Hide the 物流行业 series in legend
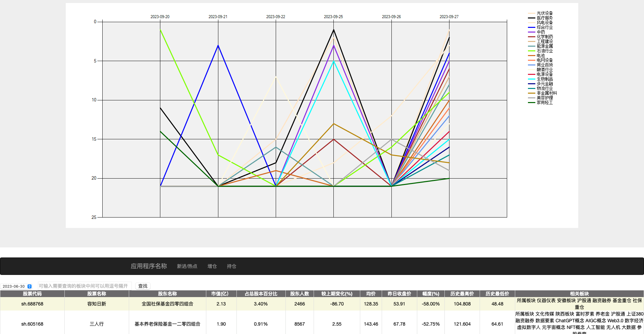 tap(540, 88)
